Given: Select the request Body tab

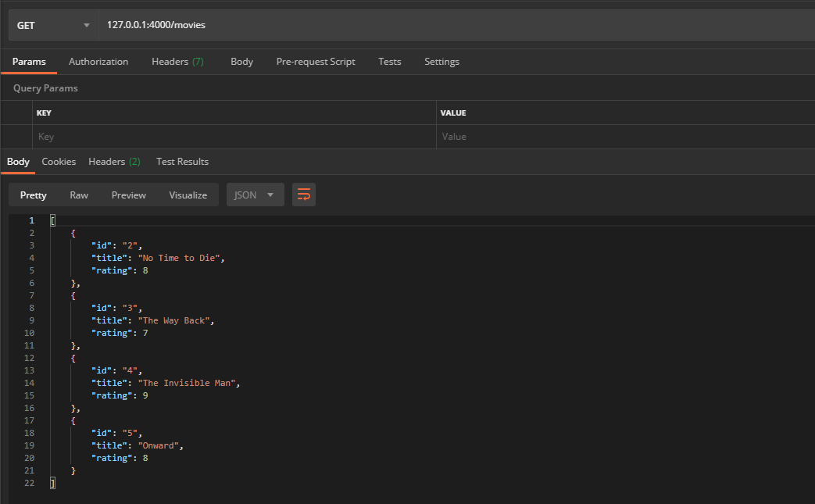Looking at the screenshot, I should coord(241,62).
